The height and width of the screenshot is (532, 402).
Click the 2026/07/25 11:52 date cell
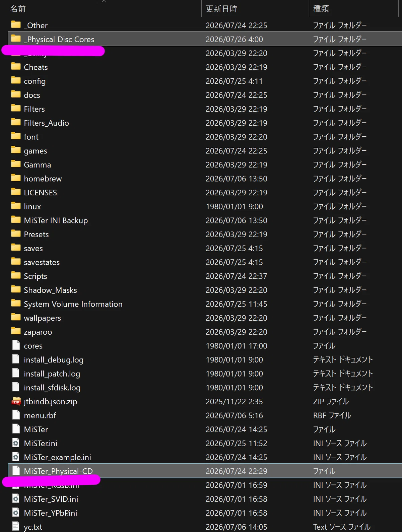point(237,443)
